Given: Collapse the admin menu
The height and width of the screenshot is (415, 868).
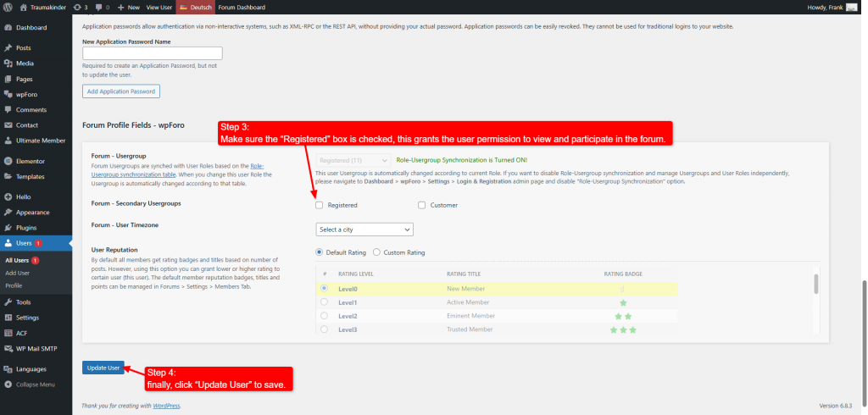Looking at the screenshot, I should (8, 384).
